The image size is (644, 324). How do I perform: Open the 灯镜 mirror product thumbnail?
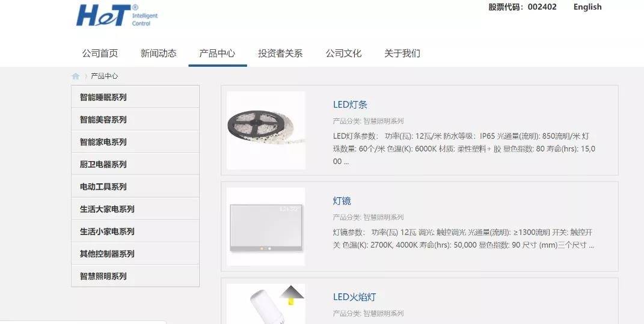click(x=266, y=227)
